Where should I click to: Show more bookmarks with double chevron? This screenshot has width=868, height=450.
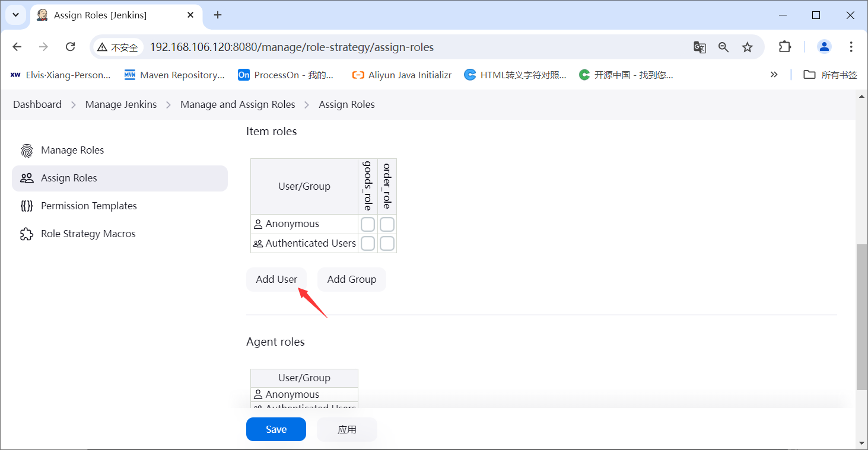coord(774,75)
